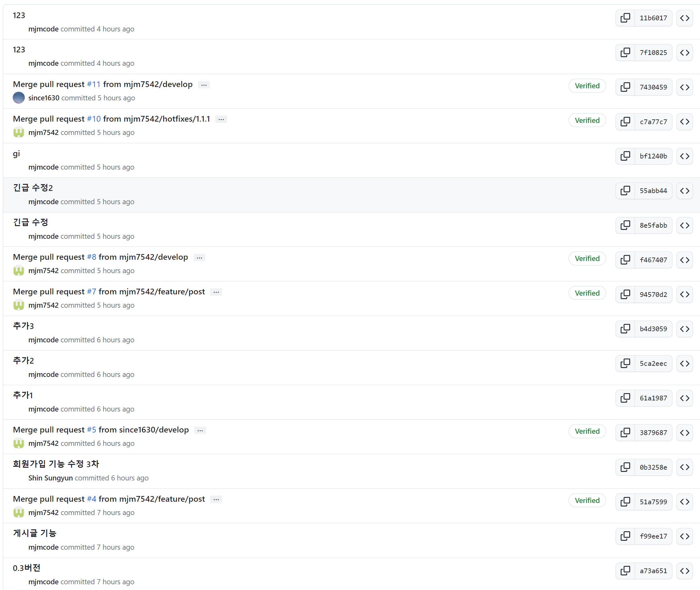Browse repository at commit 11b6017
This screenshot has height=590, width=700.
tap(684, 18)
